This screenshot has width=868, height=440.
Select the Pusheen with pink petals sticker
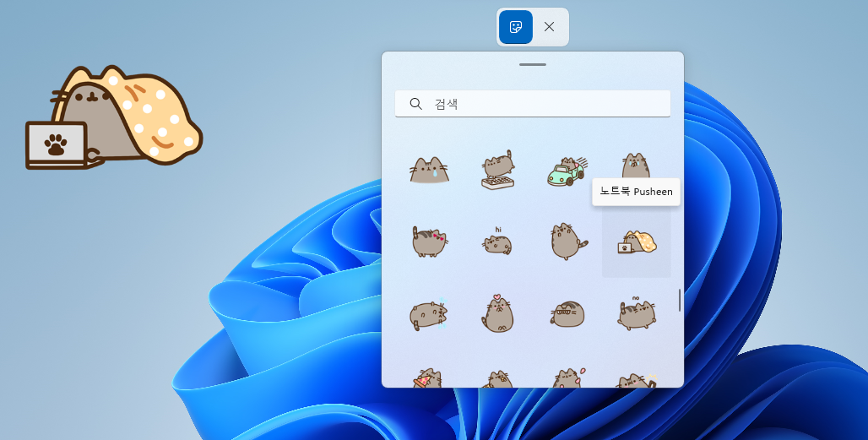tap(568, 378)
